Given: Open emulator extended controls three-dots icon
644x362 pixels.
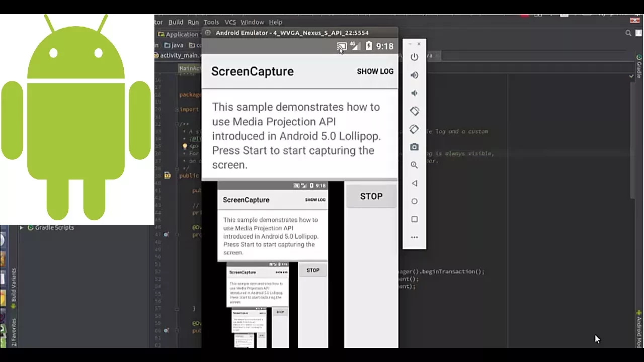Looking at the screenshot, I should point(414,237).
